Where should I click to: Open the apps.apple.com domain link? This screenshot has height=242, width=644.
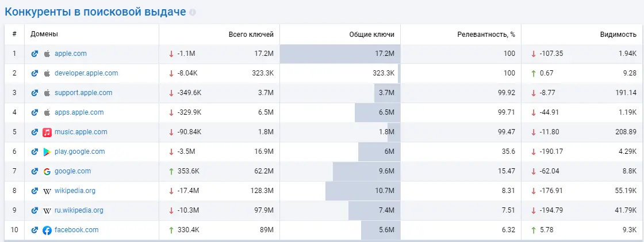pos(79,112)
